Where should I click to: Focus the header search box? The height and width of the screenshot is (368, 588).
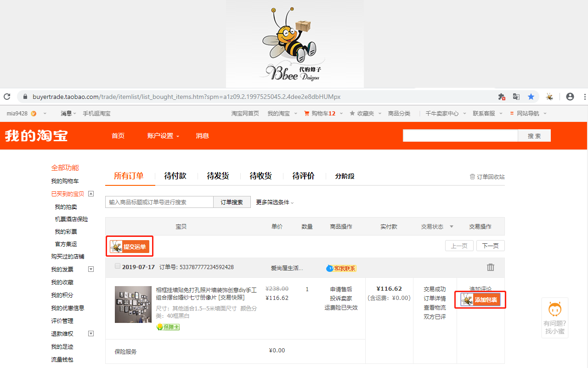(x=460, y=136)
